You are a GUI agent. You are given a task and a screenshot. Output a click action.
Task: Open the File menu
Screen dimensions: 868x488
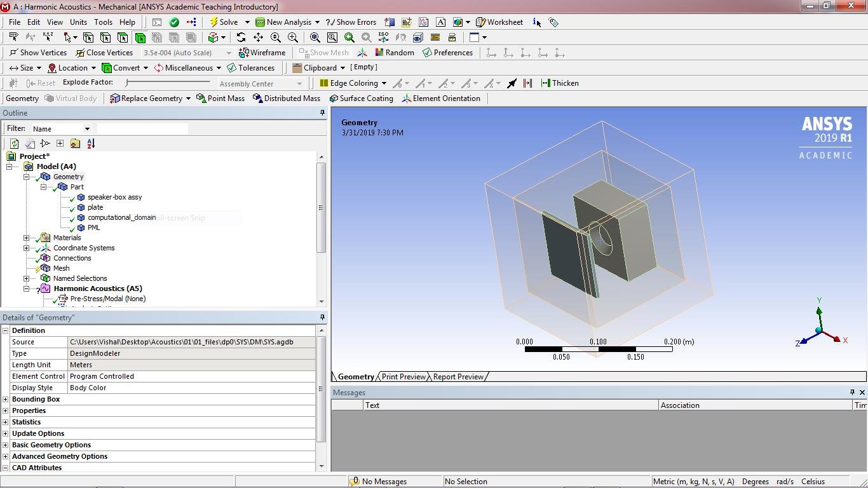pyautogui.click(x=14, y=22)
